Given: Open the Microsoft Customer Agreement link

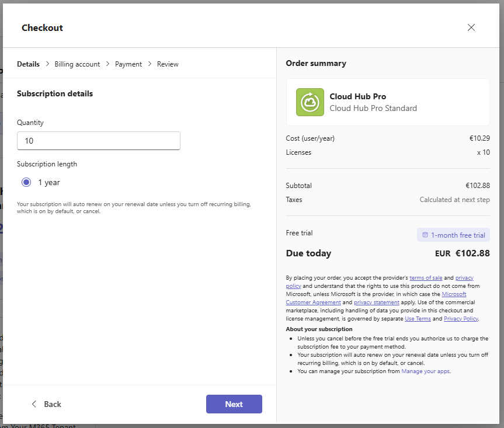Looking at the screenshot, I should pos(454,294).
